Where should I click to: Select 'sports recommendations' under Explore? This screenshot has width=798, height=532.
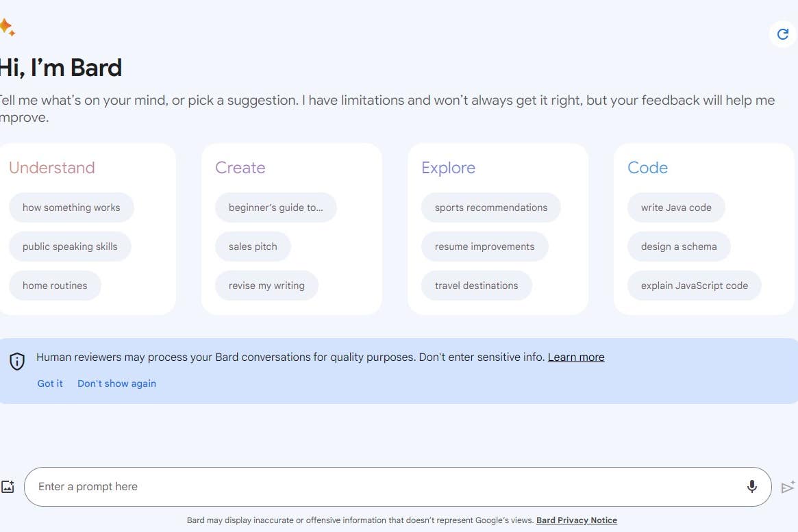click(x=490, y=207)
